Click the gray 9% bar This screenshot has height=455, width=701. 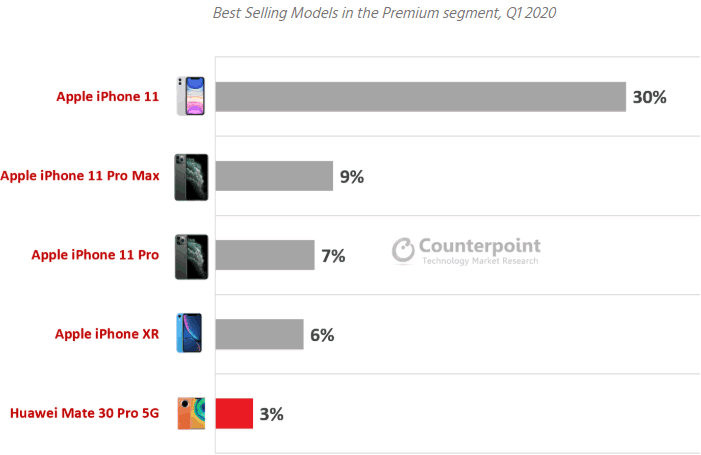click(274, 176)
